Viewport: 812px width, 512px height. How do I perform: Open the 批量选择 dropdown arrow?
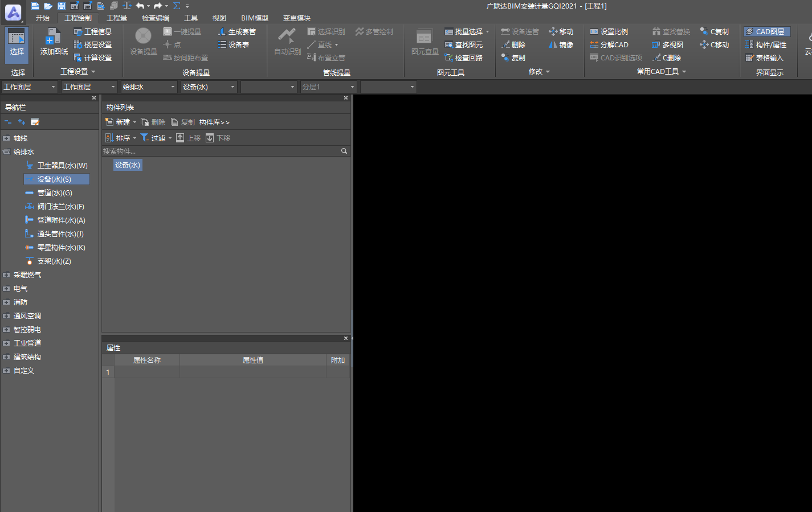pyautogui.click(x=487, y=32)
